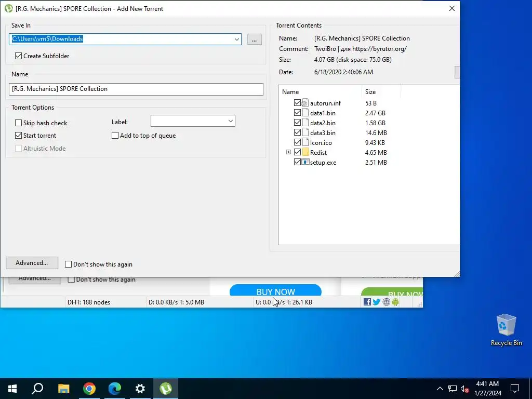Open Advanced... options in front dialog

click(x=32, y=263)
